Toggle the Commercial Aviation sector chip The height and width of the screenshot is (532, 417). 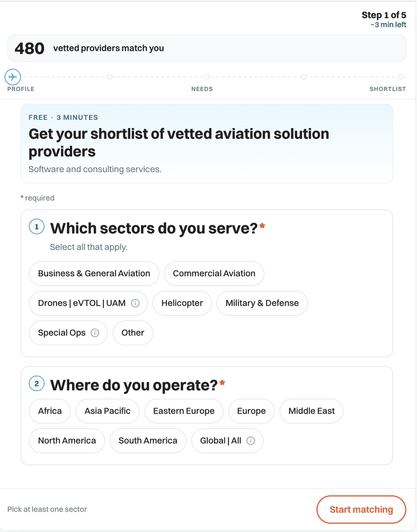coord(214,274)
